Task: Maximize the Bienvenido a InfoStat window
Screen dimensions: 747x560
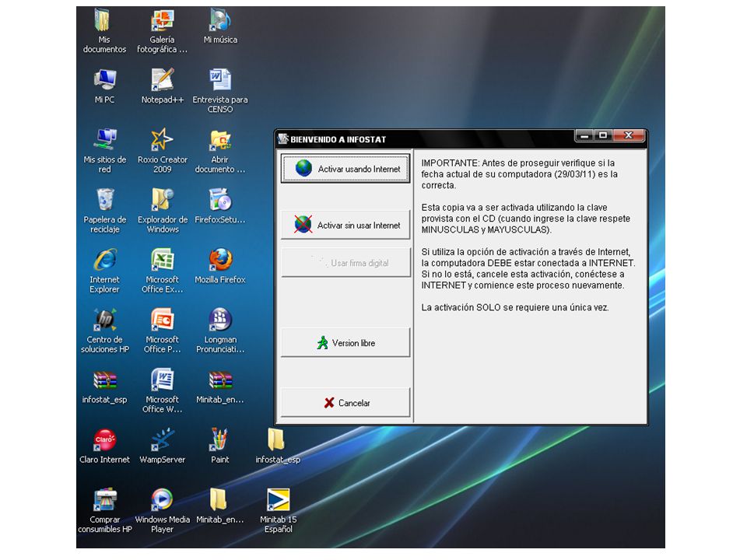Action: (602, 135)
